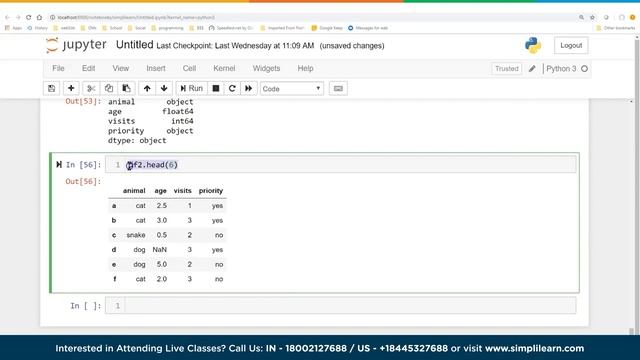Click the snake cell in row c

[x=136, y=235]
